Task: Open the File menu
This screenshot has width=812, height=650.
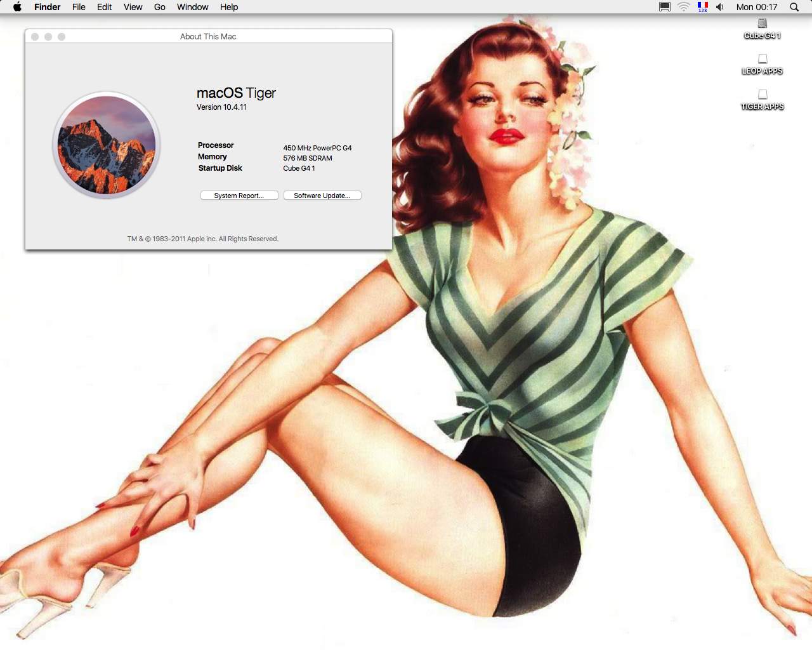Action: pos(79,7)
